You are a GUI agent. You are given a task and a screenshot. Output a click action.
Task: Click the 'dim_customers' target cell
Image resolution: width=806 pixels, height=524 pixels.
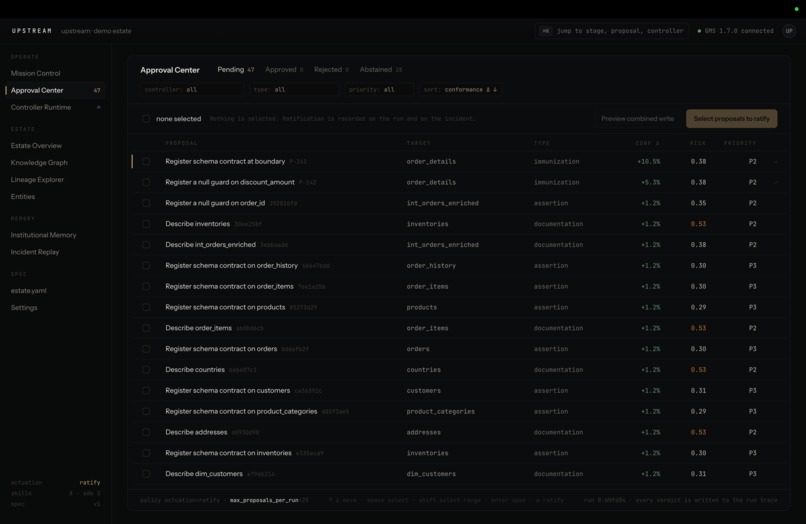pos(431,474)
